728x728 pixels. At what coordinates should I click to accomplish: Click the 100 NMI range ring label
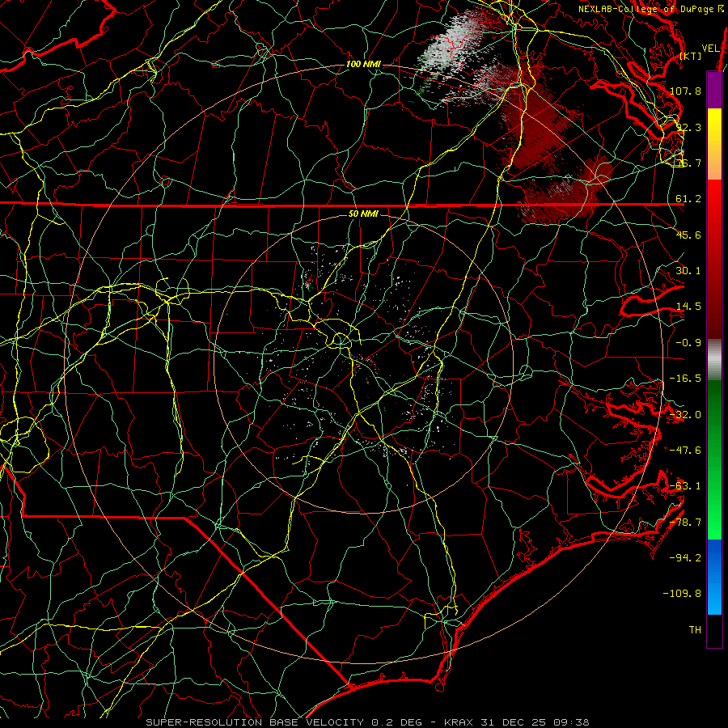363,64
